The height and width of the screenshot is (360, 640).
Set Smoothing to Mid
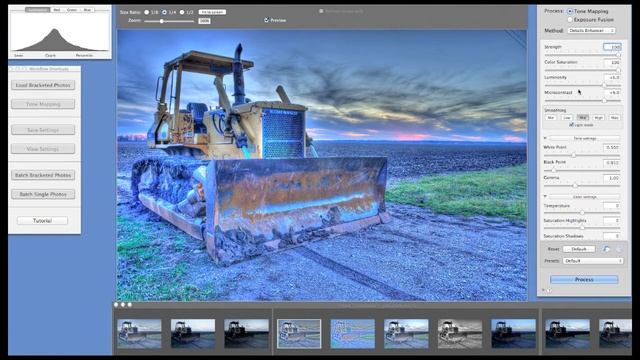(x=582, y=118)
